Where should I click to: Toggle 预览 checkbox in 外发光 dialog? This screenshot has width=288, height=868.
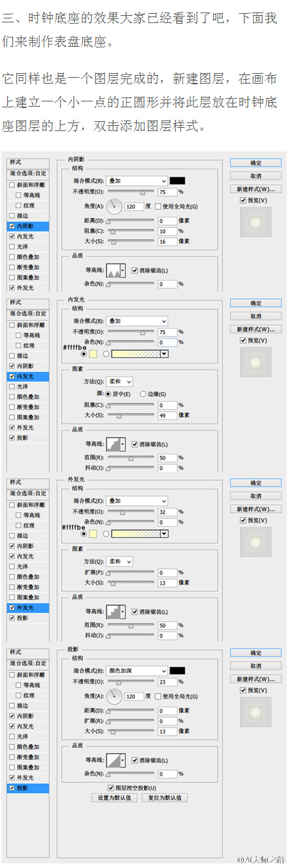(x=244, y=521)
